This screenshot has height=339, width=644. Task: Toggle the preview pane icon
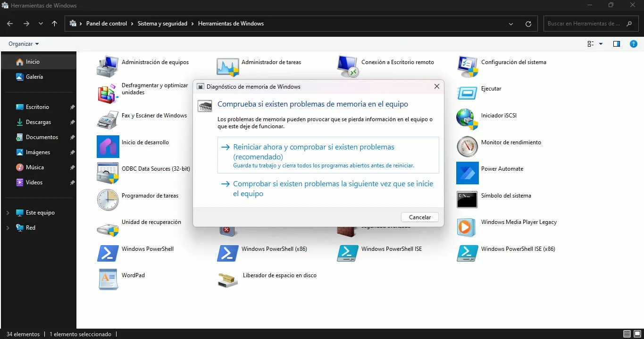(x=616, y=44)
